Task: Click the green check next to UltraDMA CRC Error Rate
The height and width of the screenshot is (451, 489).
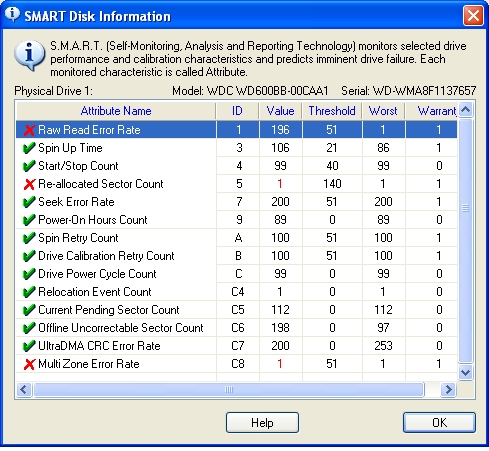Action: (29, 346)
